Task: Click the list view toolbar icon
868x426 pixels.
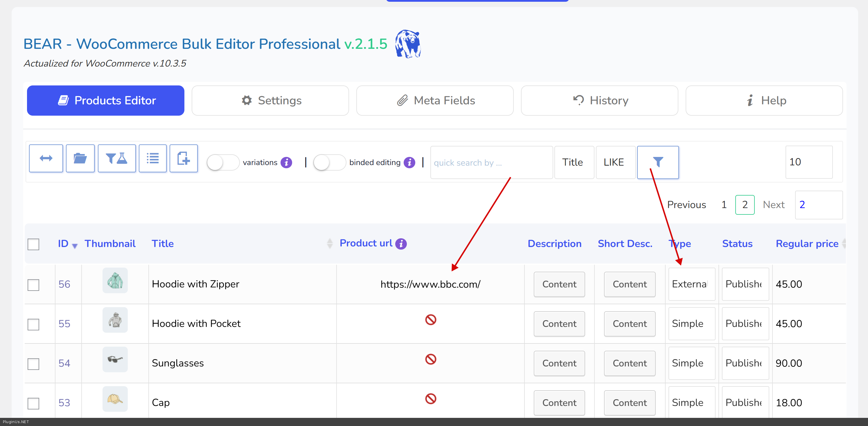Action: point(153,159)
